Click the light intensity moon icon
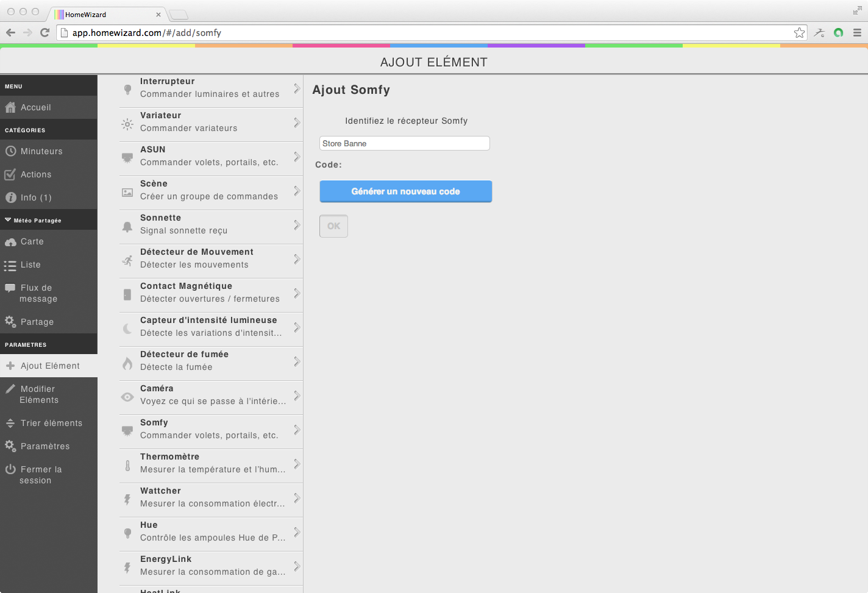 (x=127, y=328)
